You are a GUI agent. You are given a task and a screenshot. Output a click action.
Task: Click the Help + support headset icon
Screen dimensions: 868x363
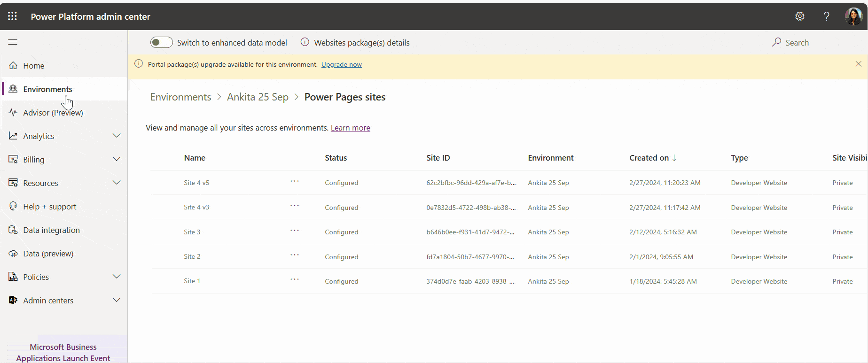tap(13, 206)
